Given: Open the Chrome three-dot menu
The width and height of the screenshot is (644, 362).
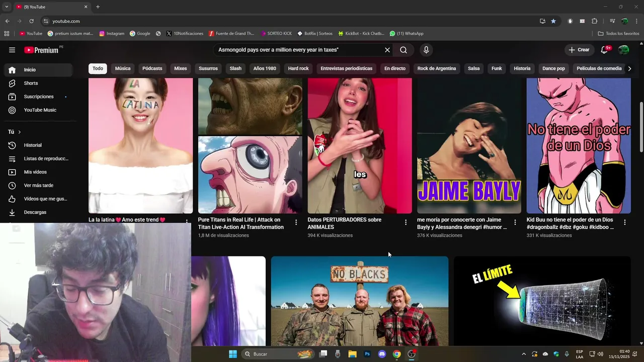Looking at the screenshot, I should click(636, 21).
